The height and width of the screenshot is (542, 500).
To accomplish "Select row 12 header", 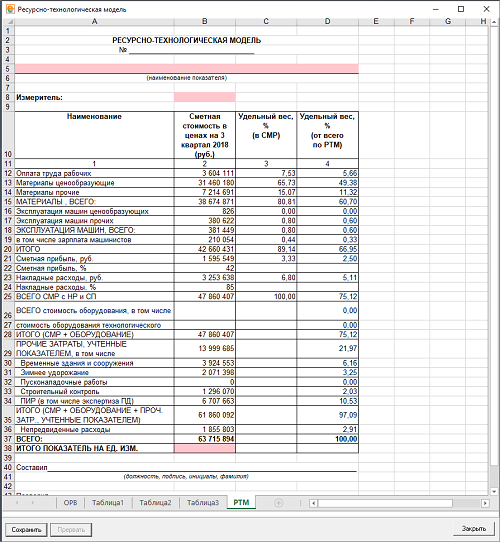I will point(9,173).
